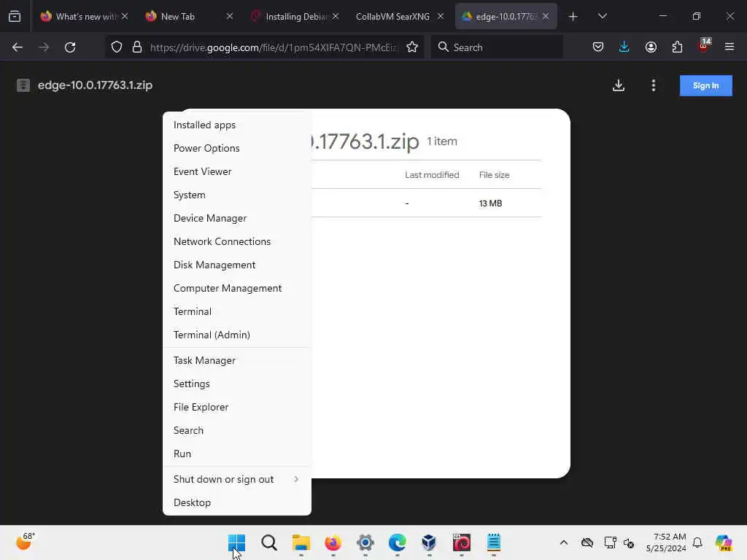Open a new browser tab
Image resolution: width=747 pixels, height=560 pixels.
pos(573,17)
